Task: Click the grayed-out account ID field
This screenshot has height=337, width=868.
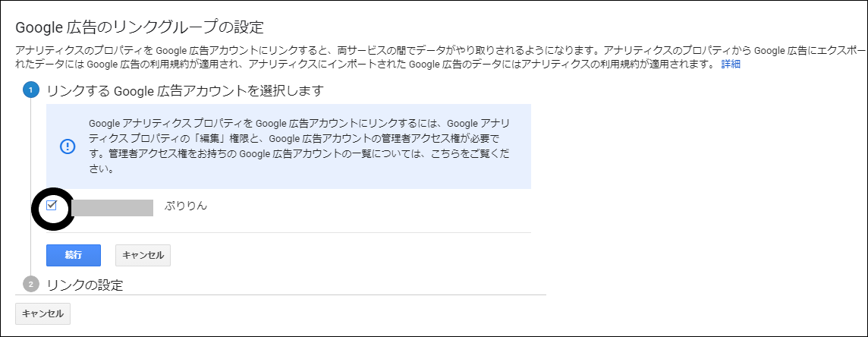Action: tap(112, 207)
